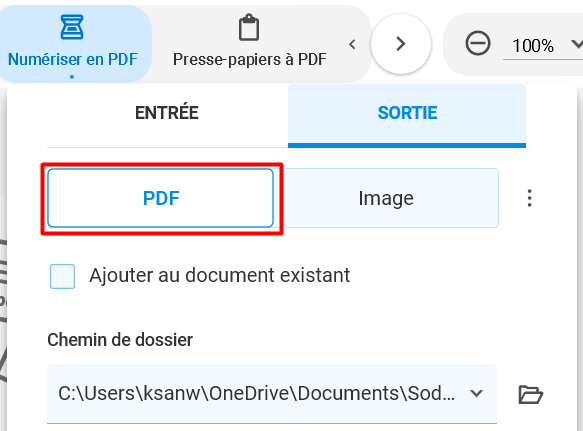Go to next toolbar items with right arrow

pos(401,44)
